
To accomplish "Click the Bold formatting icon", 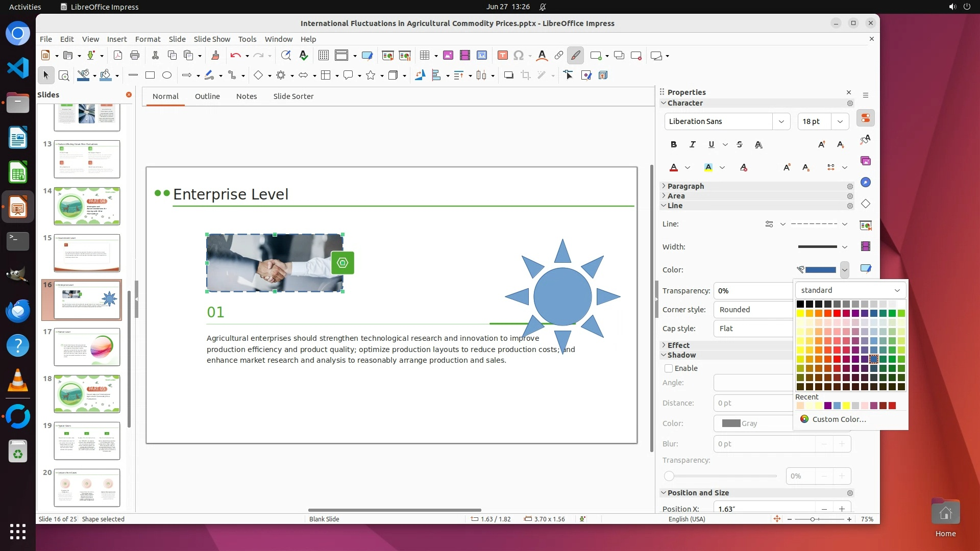I will [674, 144].
